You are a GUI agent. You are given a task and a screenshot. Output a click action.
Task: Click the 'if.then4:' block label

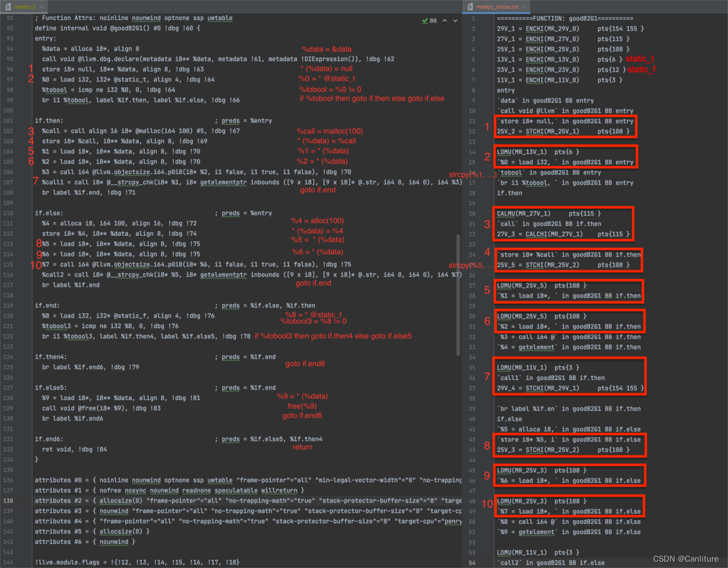pos(51,357)
